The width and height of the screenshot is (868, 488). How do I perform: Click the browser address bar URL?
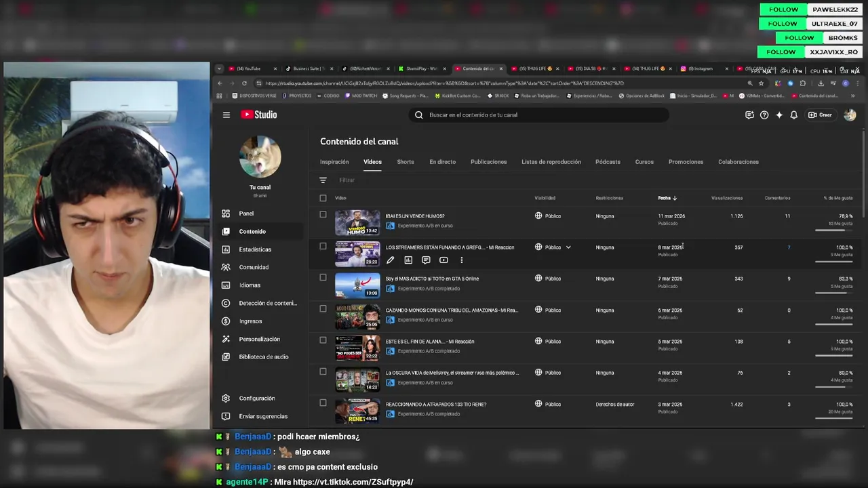(444, 83)
